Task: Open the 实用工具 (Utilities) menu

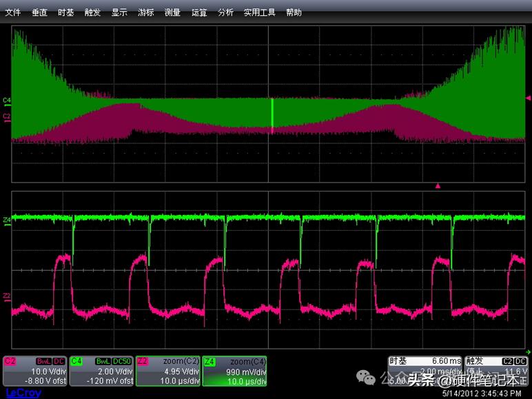Action: point(260,12)
